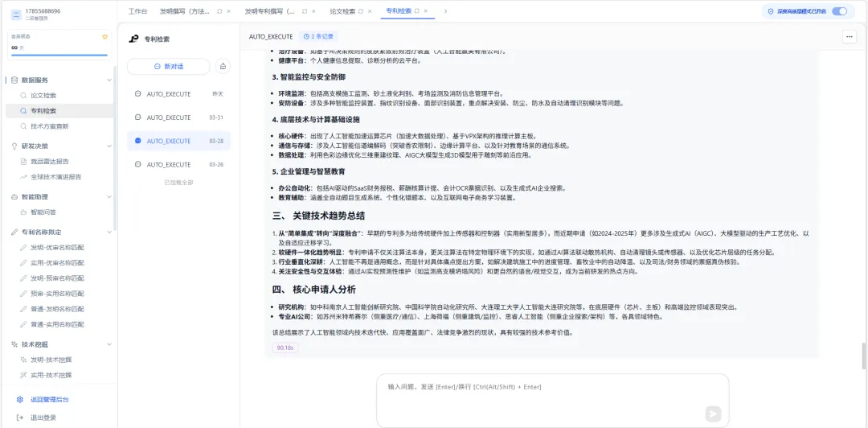
Task: Start a new chat with 新对话
Action: 168,67
